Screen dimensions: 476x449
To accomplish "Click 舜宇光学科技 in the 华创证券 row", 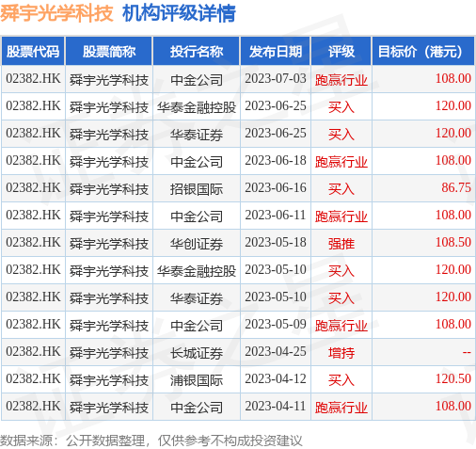I will (109, 243).
